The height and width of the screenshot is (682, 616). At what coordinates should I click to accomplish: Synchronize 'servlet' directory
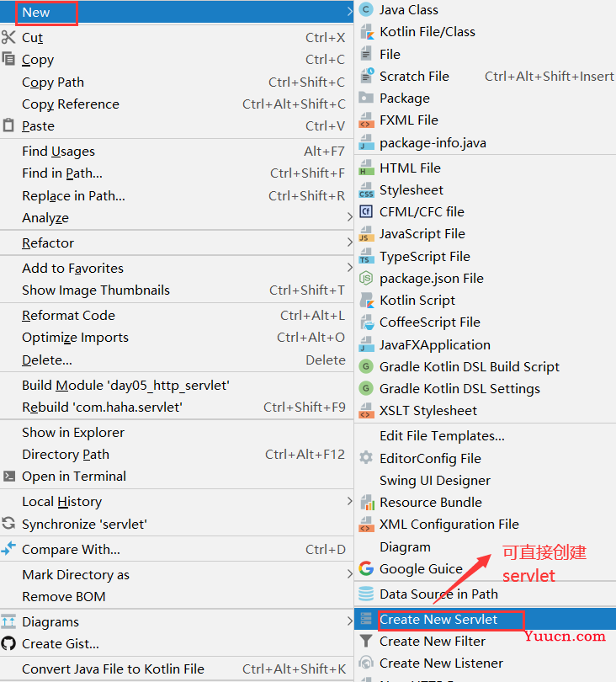click(177, 524)
